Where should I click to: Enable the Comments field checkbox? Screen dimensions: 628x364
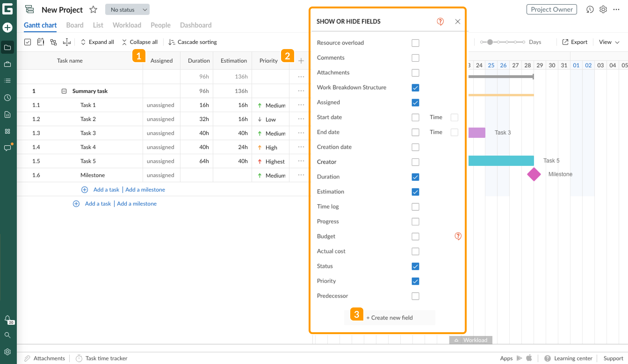tap(415, 57)
